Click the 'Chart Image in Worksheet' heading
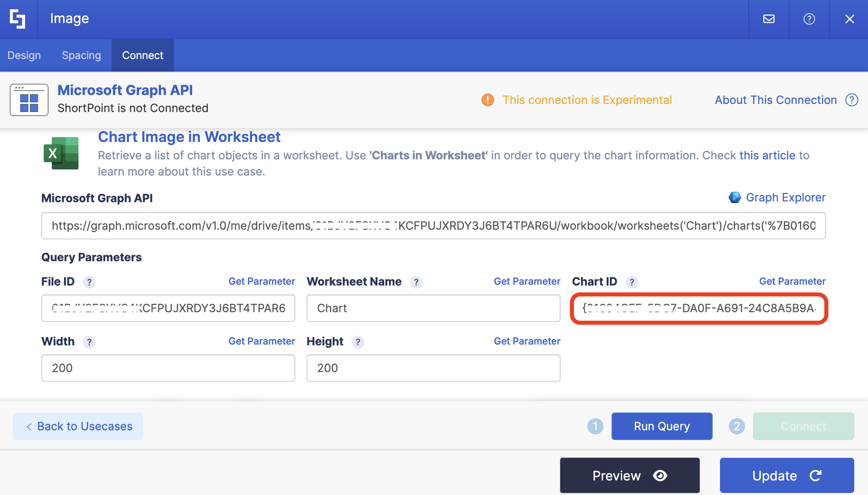 pos(189,137)
